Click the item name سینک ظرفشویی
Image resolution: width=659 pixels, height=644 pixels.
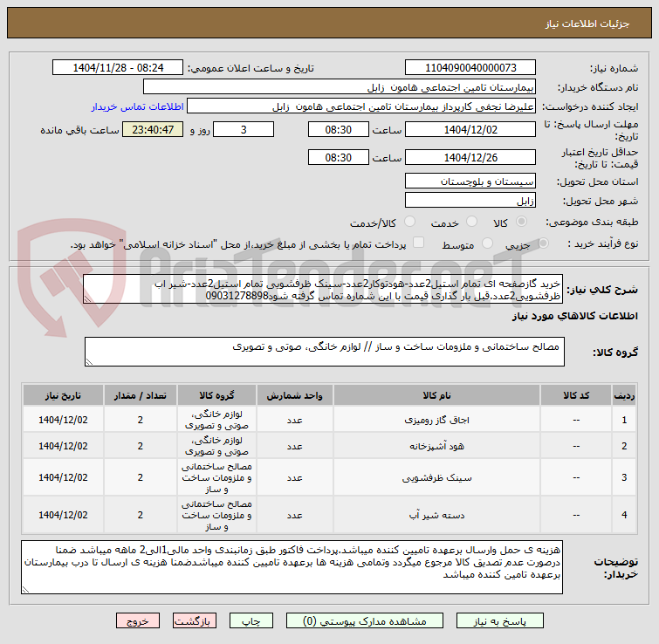click(x=436, y=477)
